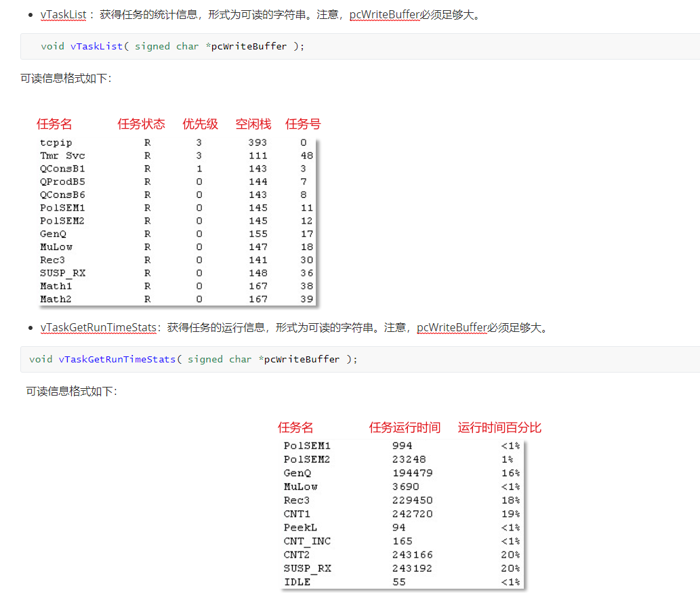Viewport: 700px width, 607px height.
Task: Click the 任务名 column header in red
Action: click(x=54, y=124)
